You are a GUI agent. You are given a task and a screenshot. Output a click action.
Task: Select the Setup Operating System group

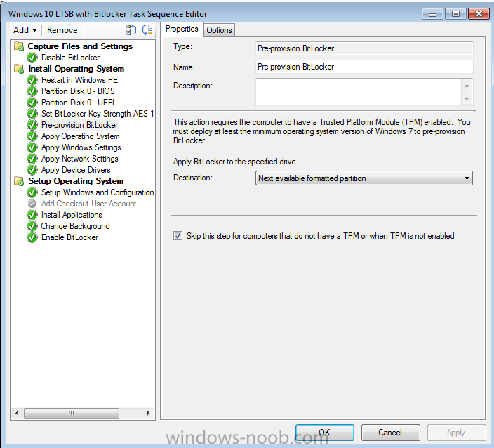coord(76,181)
